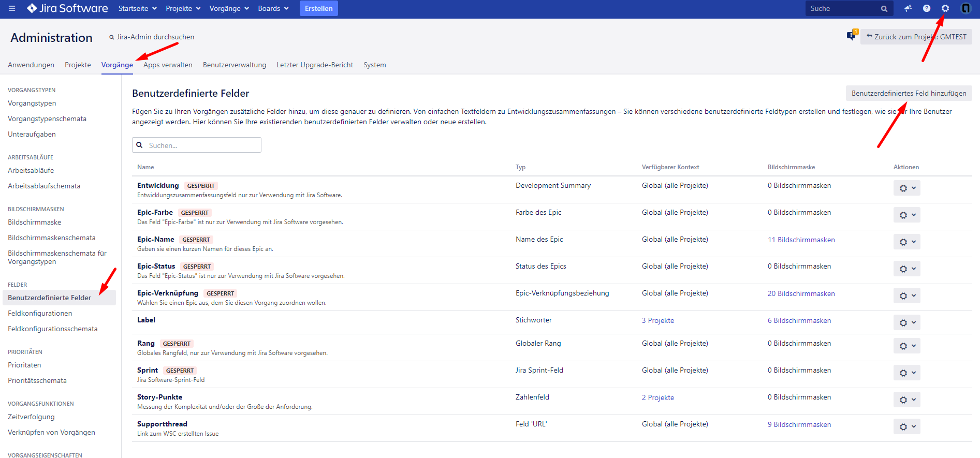Open actions gear for Label field

coord(906,322)
